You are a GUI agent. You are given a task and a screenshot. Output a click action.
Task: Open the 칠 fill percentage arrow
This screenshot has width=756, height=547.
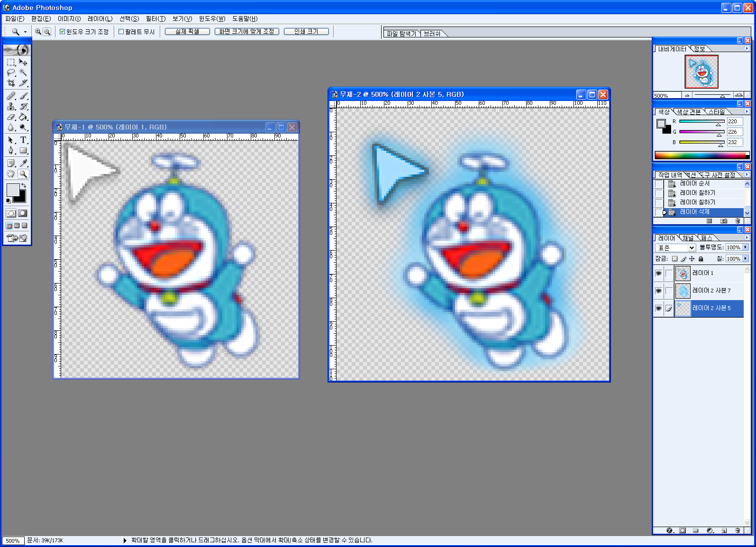click(746, 259)
